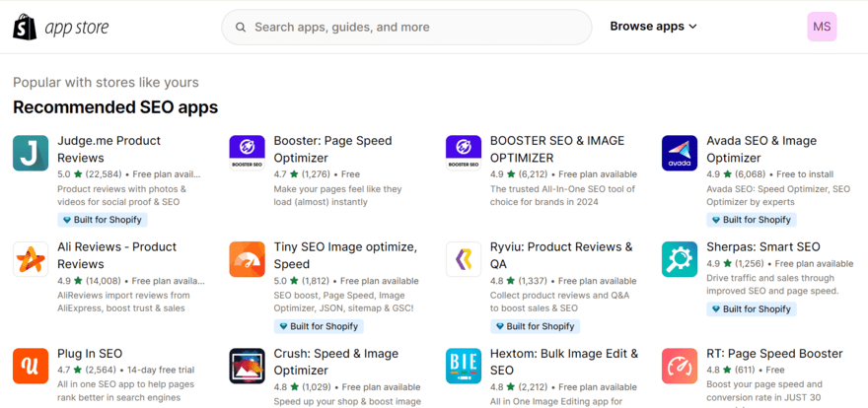Viewport: 868px width, 408px height.
Task: Expand the Browse apps dropdown
Action: click(x=653, y=27)
